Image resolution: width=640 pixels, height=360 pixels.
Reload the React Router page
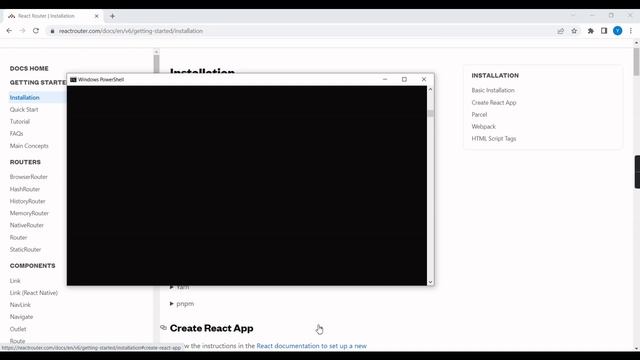coord(36,31)
